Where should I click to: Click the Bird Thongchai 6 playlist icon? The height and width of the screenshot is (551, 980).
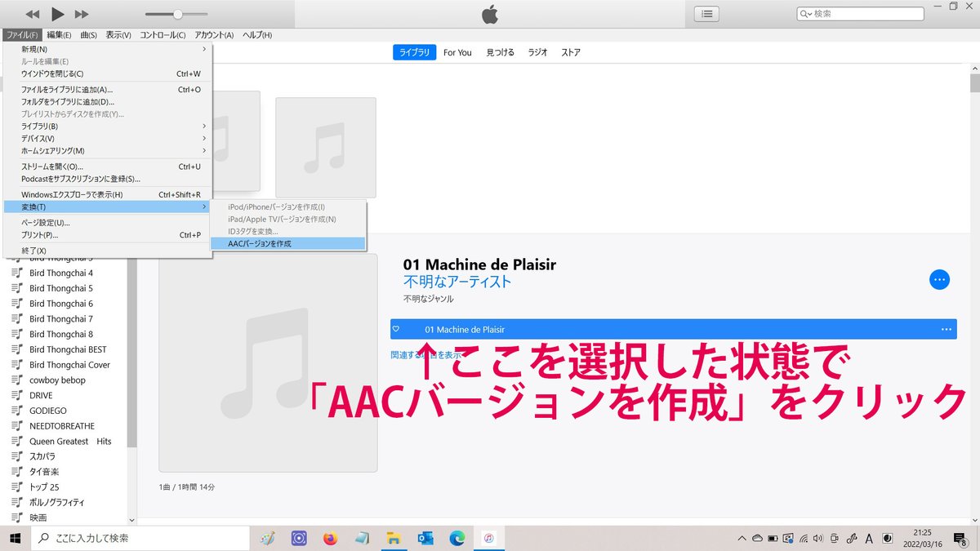16,304
